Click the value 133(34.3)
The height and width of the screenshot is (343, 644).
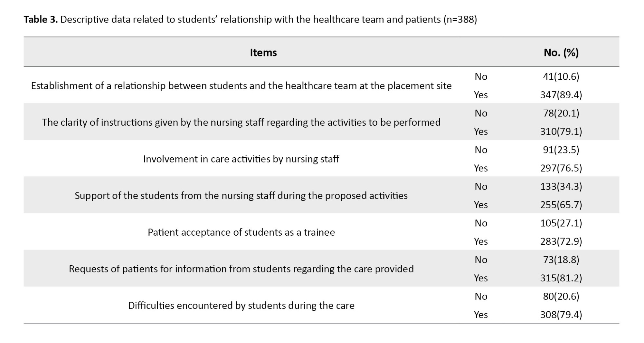(x=561, y=187)
